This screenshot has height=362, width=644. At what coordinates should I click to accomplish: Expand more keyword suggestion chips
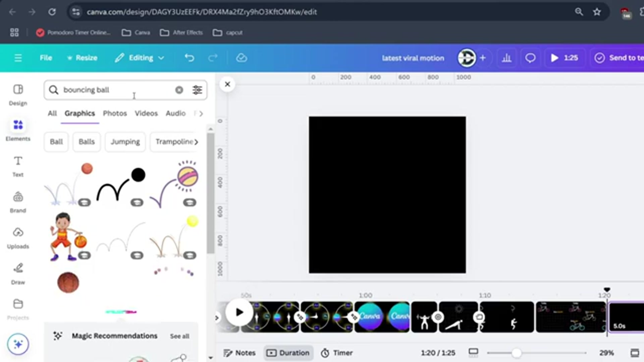(x=196, y=142)
